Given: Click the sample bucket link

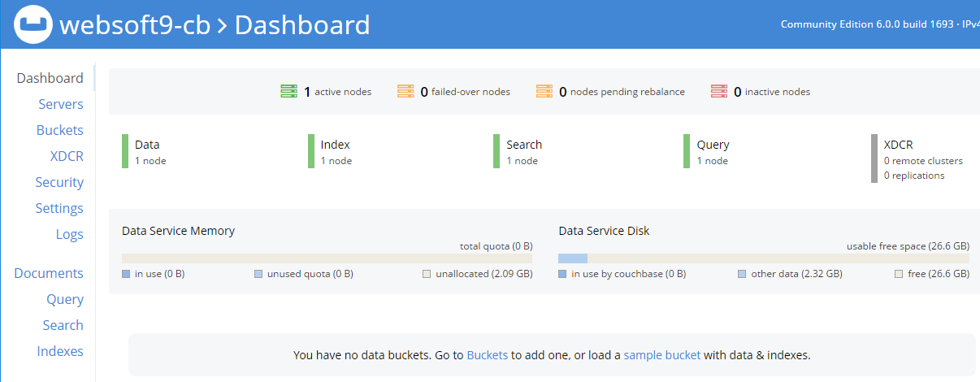Looking at the screenshot, I should click(662, 355).
